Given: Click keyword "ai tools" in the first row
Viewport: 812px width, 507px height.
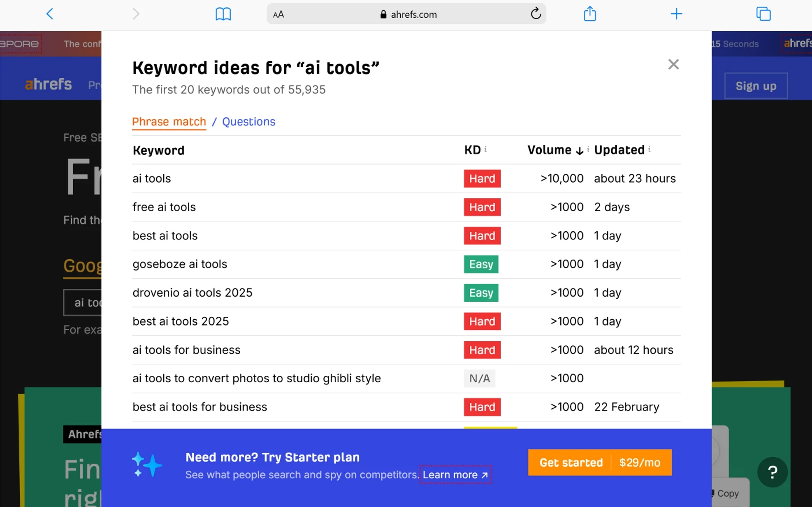Looking at the screenshot, I should click(x=151, y=179).
